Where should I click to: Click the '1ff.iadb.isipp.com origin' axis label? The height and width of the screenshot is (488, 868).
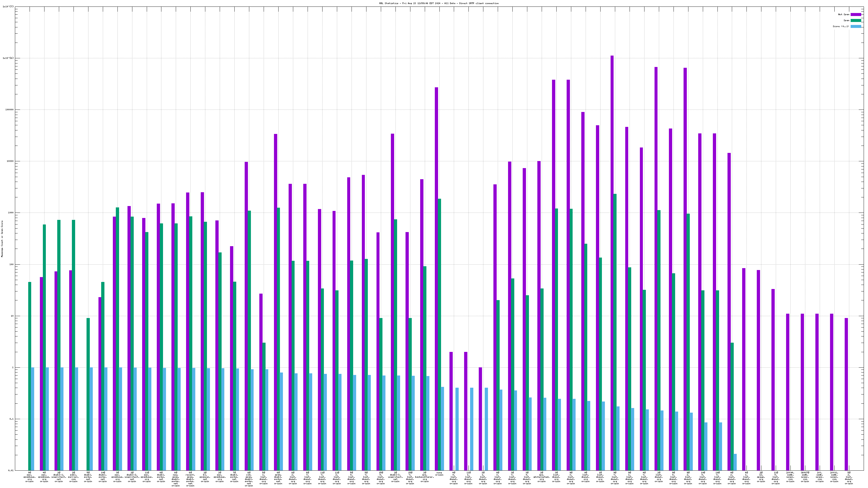819,477
